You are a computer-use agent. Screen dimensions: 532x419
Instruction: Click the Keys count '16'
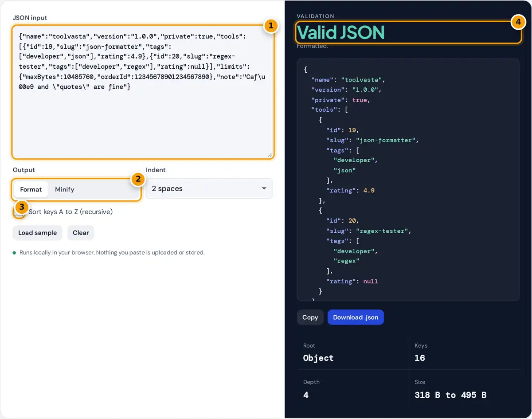[x=420, y=358]
